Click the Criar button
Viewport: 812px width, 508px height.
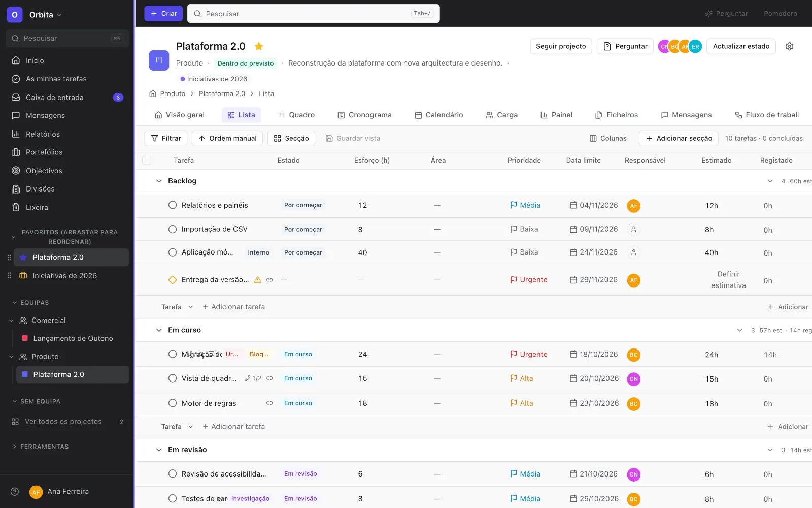[163, 14]
